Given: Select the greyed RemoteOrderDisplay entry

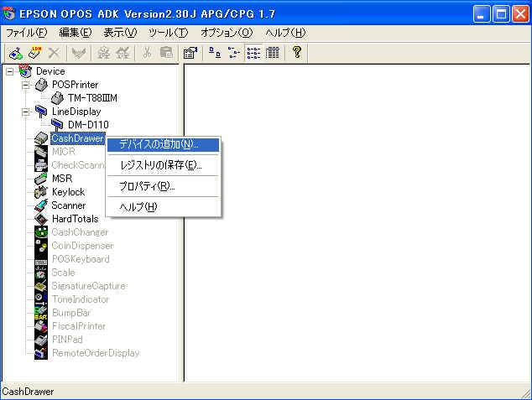Looking at the screenshot, I should coord(96,353).
